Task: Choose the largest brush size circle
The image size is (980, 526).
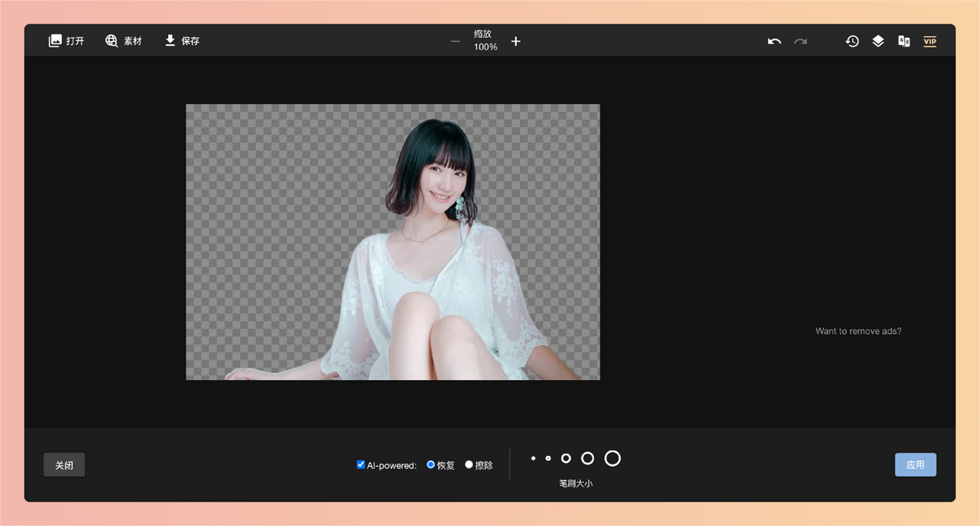Action: (x=612, y=458)
